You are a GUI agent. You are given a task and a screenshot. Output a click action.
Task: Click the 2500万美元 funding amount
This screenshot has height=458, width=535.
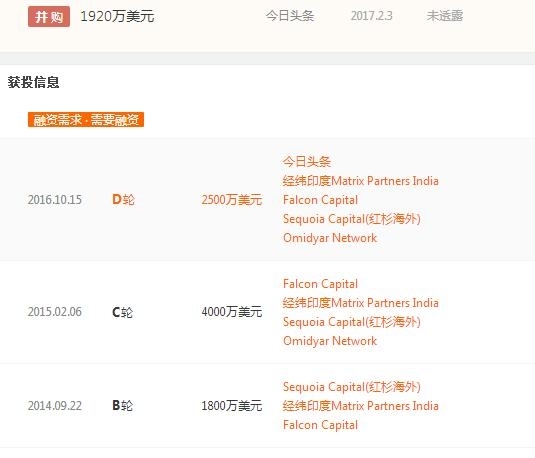coord(232,200)
